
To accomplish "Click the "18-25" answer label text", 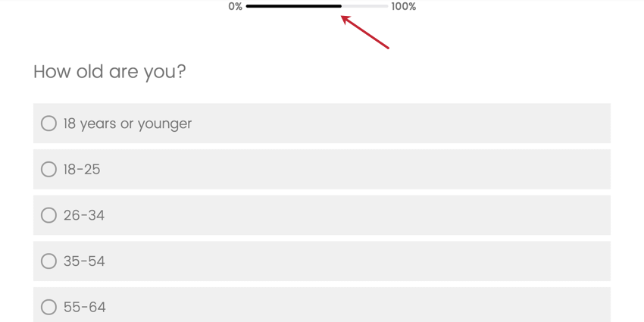I will click(x=82, y=170).
